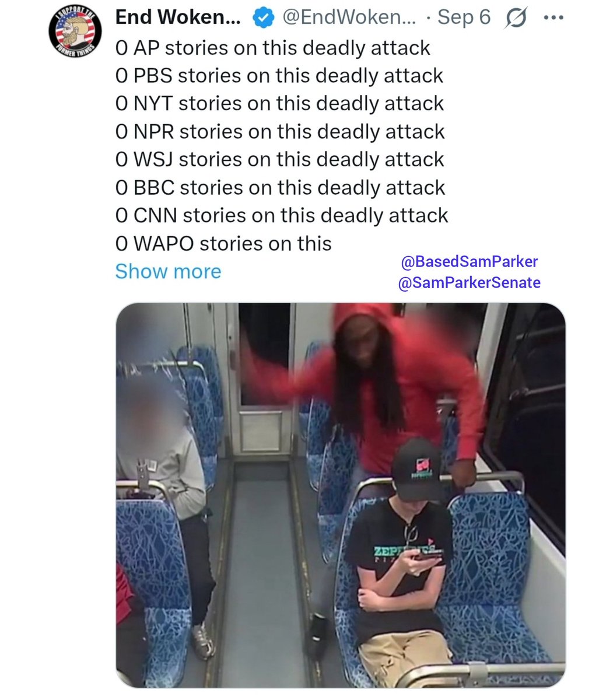Image resolution: width=613 pixels, height=700 pixels.
Task: Click the '0 BBC stories' tweet line
Action: click(x=281, y=188)
